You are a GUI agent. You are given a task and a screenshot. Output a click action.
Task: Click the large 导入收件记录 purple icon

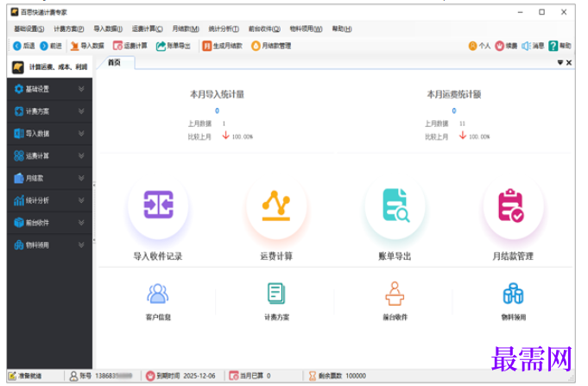click(x=158, y=205)
